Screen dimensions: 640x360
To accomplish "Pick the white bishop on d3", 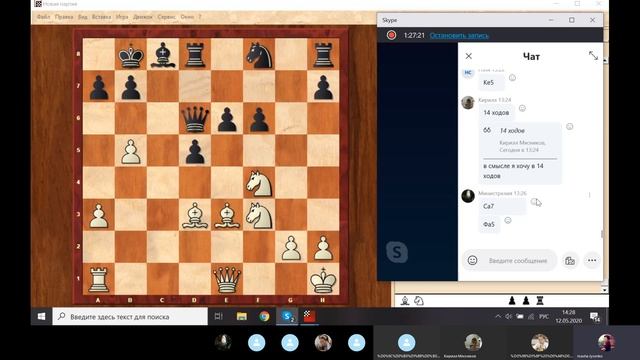I will [x=195, y=215].
